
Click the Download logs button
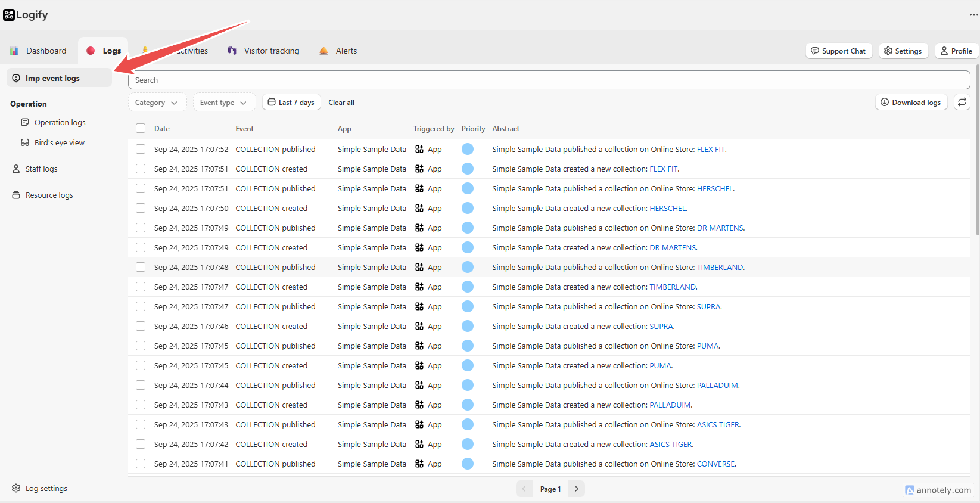click(911, 103)
